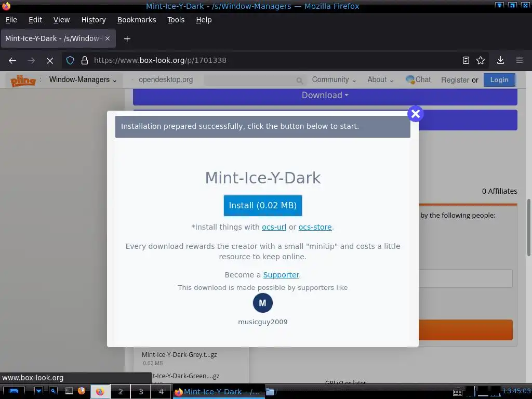The height and width of the screenshot is (399, 532).
Task: Open the opendesktop.org link
Action: (x=166, y=79)
